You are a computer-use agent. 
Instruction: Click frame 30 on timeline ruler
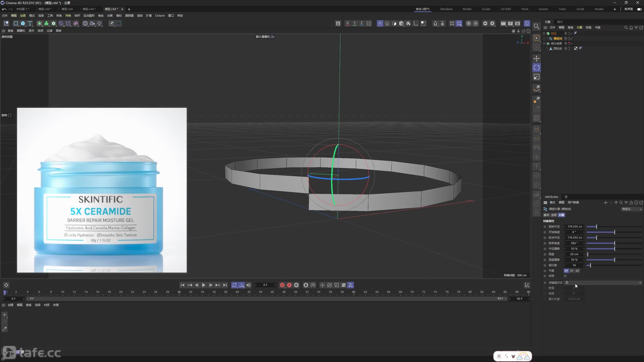(x=179, y=292)
